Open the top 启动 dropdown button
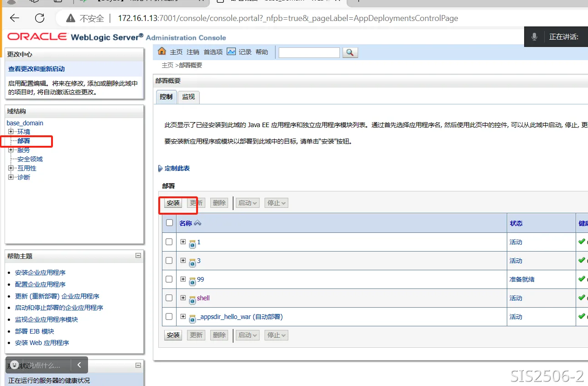588x386 pixels. [248, 203]
